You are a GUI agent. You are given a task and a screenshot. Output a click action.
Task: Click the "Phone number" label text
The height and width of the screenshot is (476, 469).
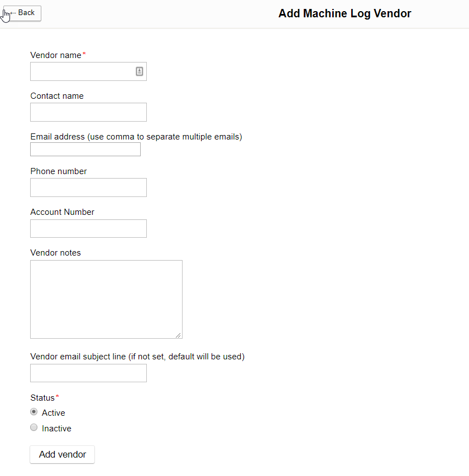(x=59, y=171)
